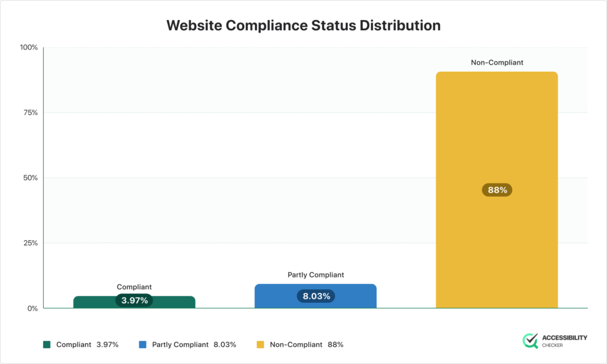Click the 50% y-axis label
The height and width of the screenshot is (364, 607).
pos(30,178)
